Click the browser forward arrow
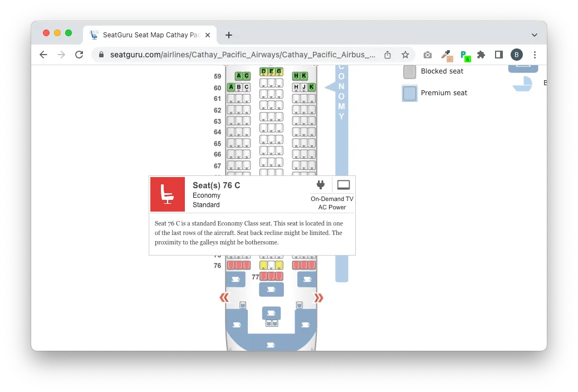578x392 pixels. click(61, 55)
